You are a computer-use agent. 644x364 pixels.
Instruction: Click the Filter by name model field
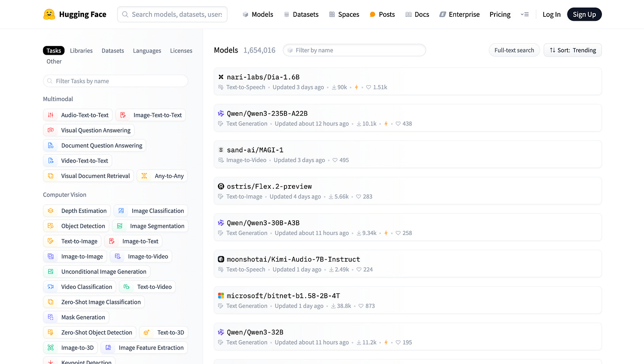pyautogui.click(x=354, y=50)
